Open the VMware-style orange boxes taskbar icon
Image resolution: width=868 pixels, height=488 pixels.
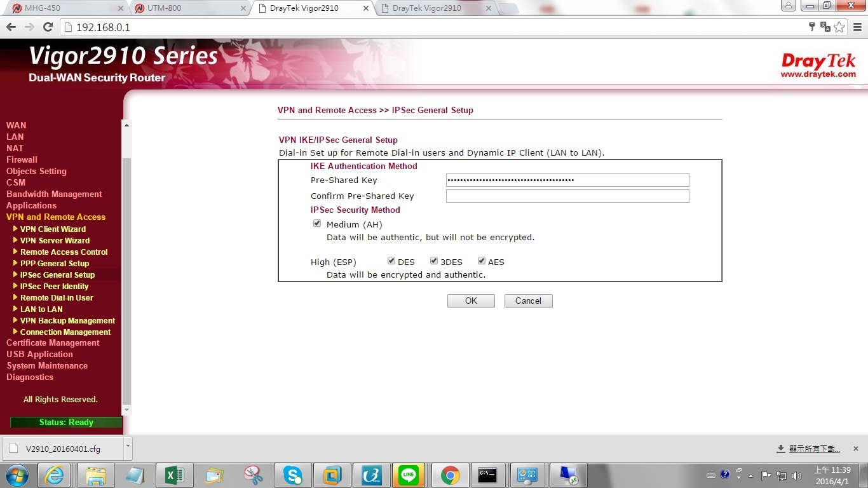[332, 475]
